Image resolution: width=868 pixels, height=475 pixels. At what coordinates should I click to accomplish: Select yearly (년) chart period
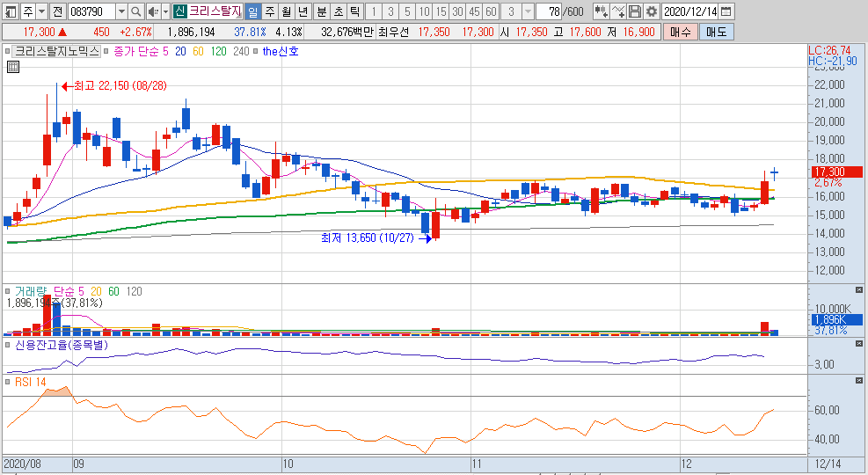(303, 11)
